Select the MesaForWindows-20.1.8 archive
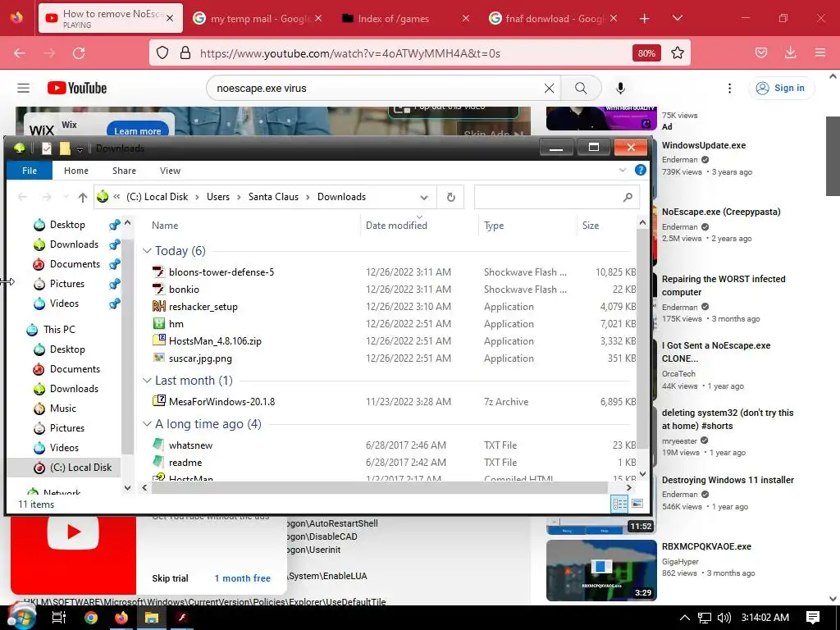 click(x=221, y=402)
